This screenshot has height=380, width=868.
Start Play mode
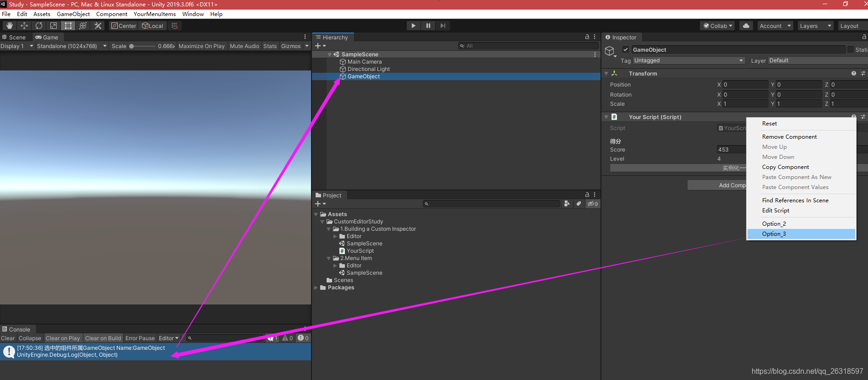[x=414, y=26]
